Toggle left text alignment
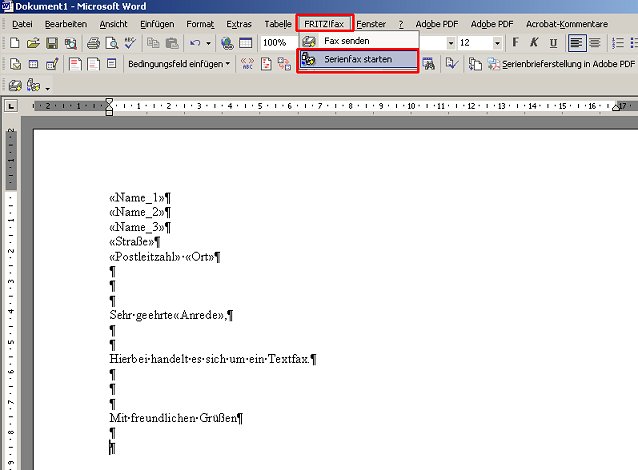638x470 pixels. (x=576, y=43)
